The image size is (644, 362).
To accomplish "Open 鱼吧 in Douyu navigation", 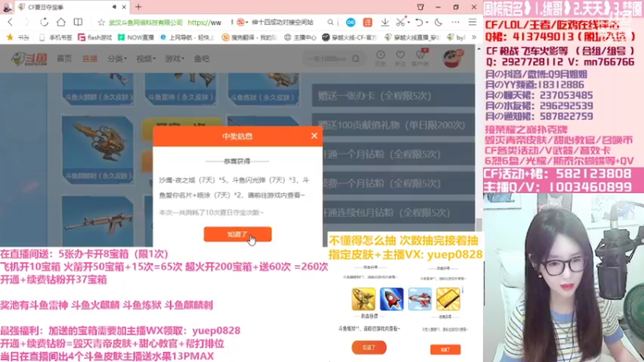I will click(x=201, y=59).
